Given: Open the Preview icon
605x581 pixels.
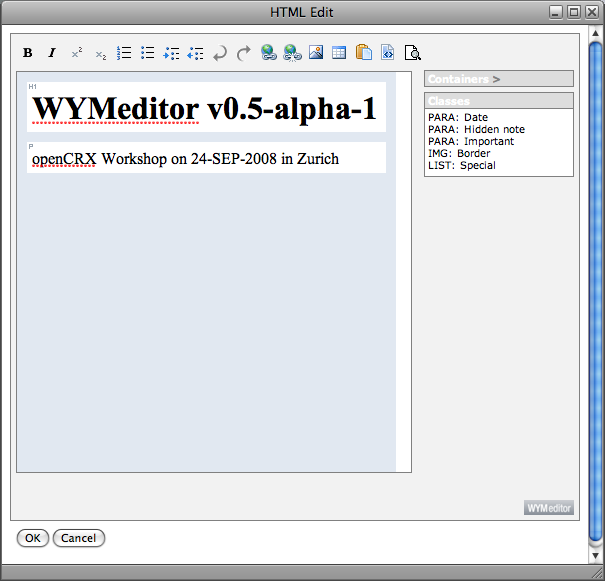Looking at the screenshot, I should point(412,52).
